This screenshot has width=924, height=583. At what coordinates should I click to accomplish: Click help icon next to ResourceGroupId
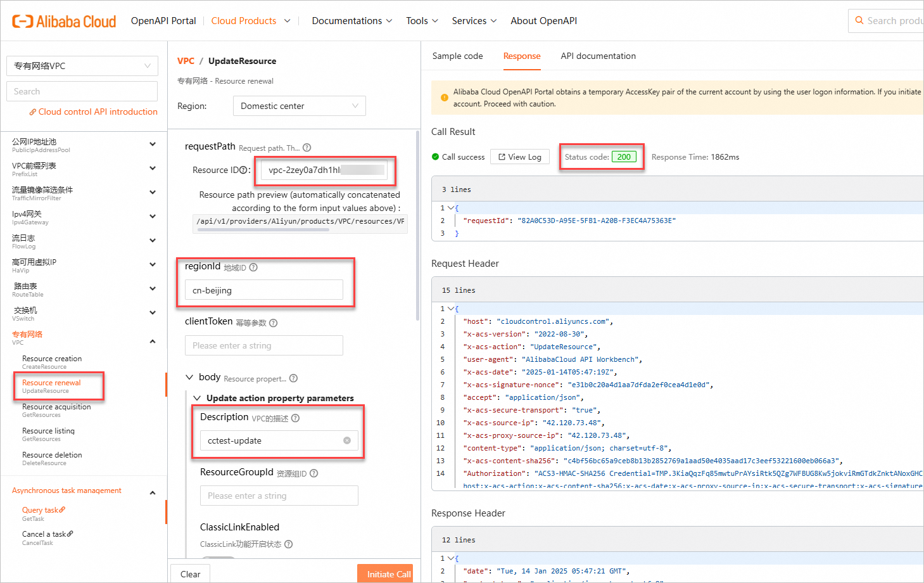(x=314, y=473)
